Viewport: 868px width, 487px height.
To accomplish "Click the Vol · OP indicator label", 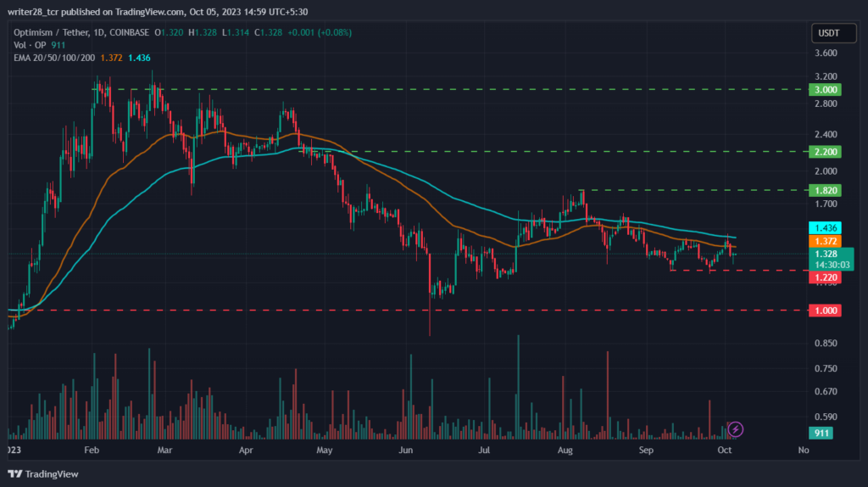I will tap(31, 46).
